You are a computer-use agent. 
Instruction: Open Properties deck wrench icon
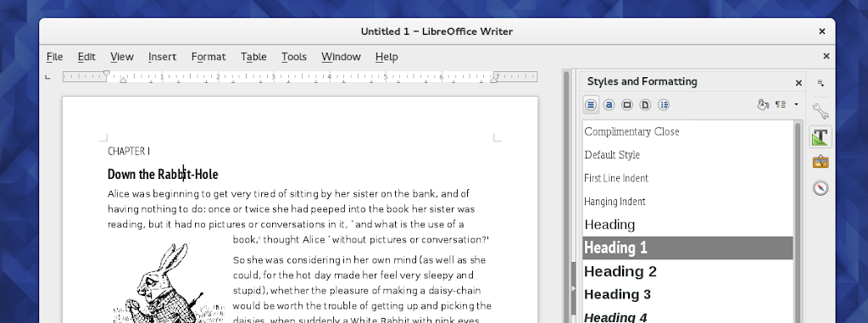821,111
